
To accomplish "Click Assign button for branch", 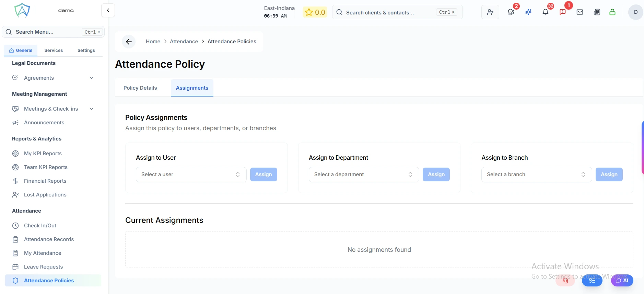I will (609, 174).
